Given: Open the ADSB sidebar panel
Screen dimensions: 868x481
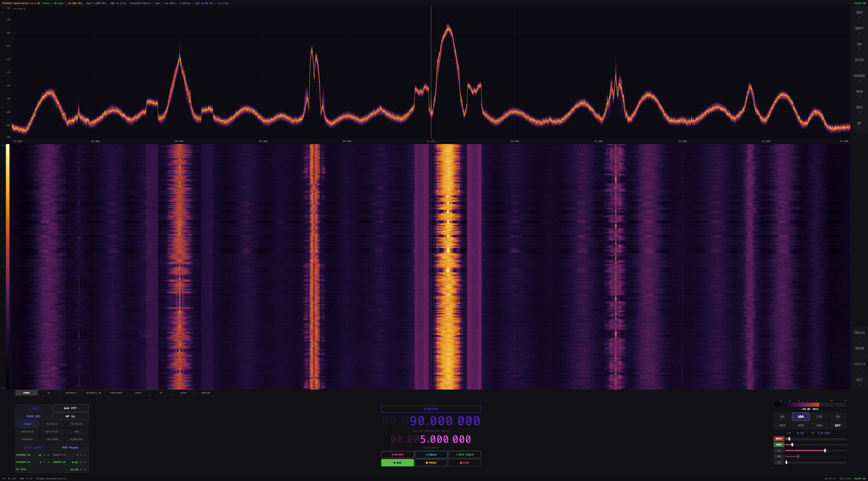Looking at the screenshot, I should coord(859,350).
